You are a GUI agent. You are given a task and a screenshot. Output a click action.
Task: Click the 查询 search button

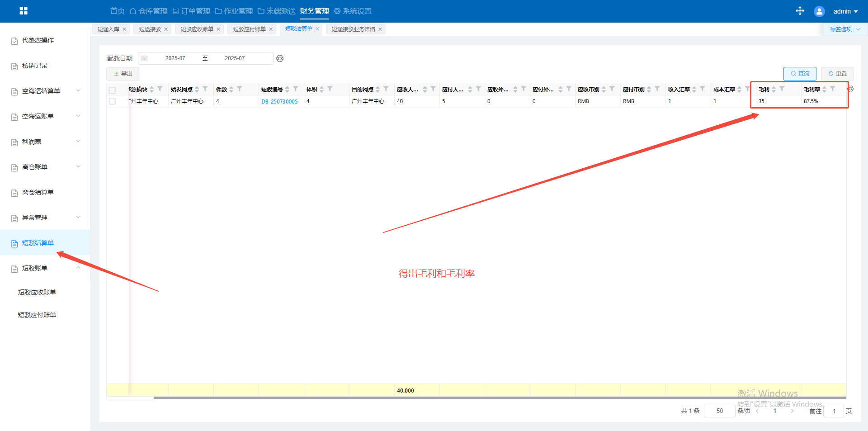click(x=799, y=73)
